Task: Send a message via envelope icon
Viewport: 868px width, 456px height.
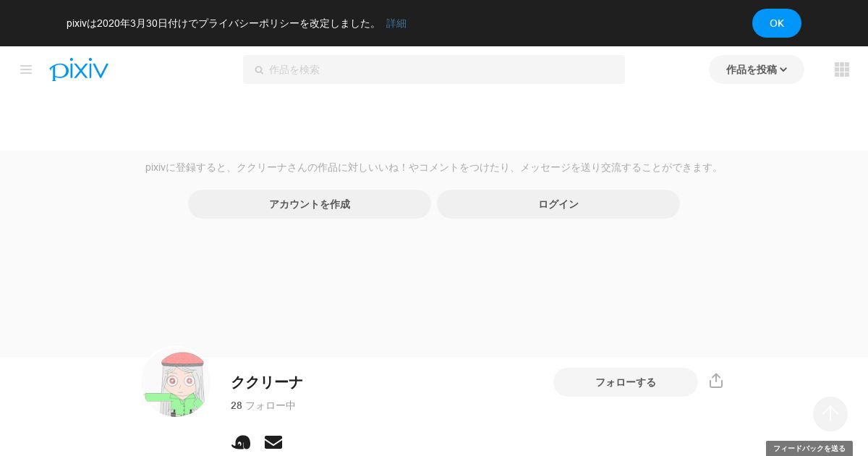Action: [273, 442]
